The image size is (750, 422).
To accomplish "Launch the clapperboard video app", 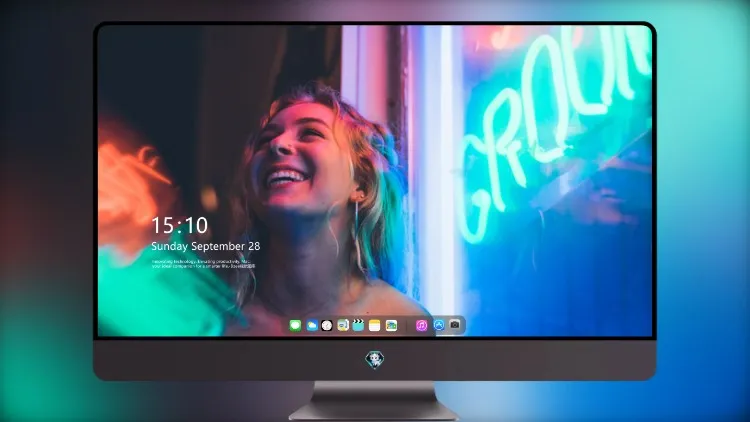I will tap(358, 325).
